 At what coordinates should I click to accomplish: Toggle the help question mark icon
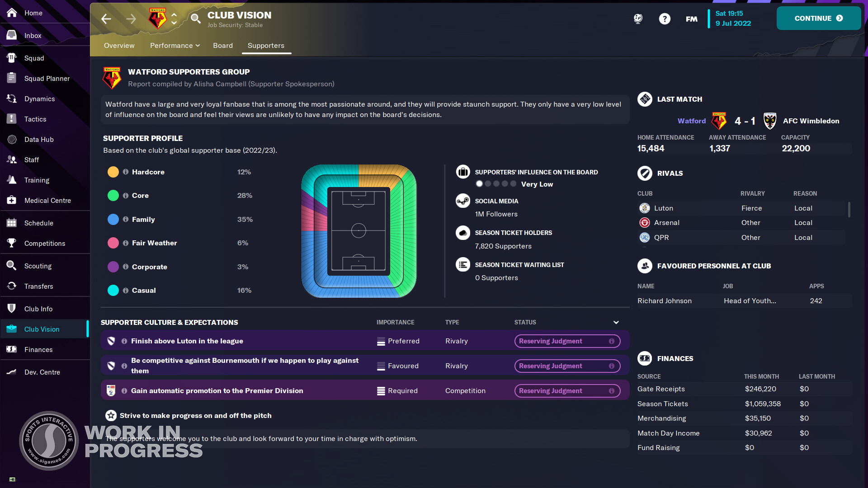pos(664,19)
